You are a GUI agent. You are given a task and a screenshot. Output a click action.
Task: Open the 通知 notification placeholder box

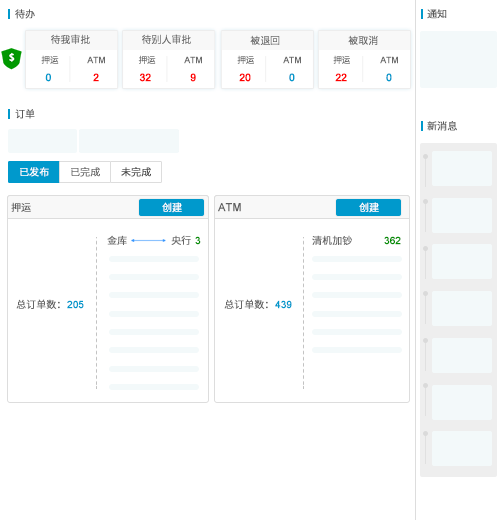(458, 59)
